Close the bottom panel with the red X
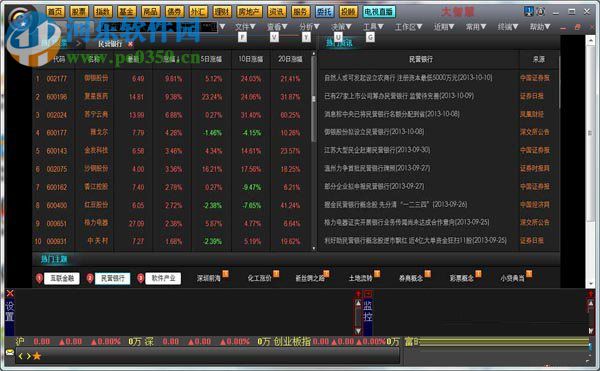The width and height of the screenshot is (600, 371). tap(10, 293)
